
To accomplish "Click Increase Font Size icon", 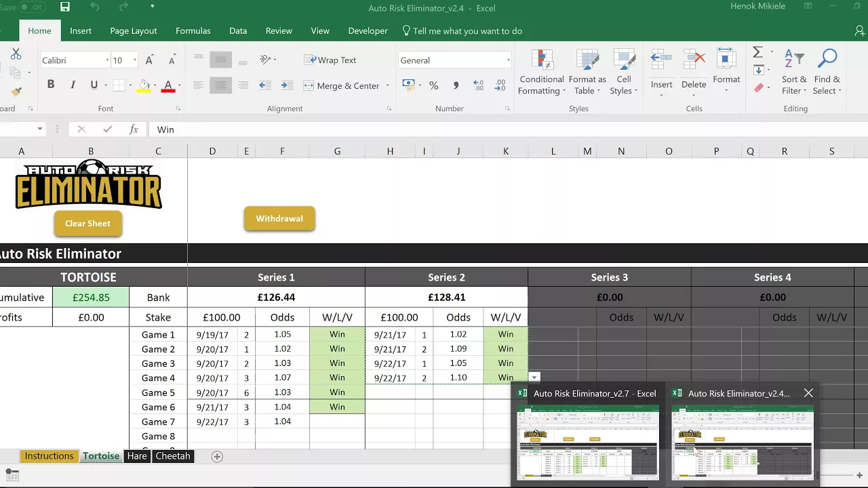I will (150, 60).
